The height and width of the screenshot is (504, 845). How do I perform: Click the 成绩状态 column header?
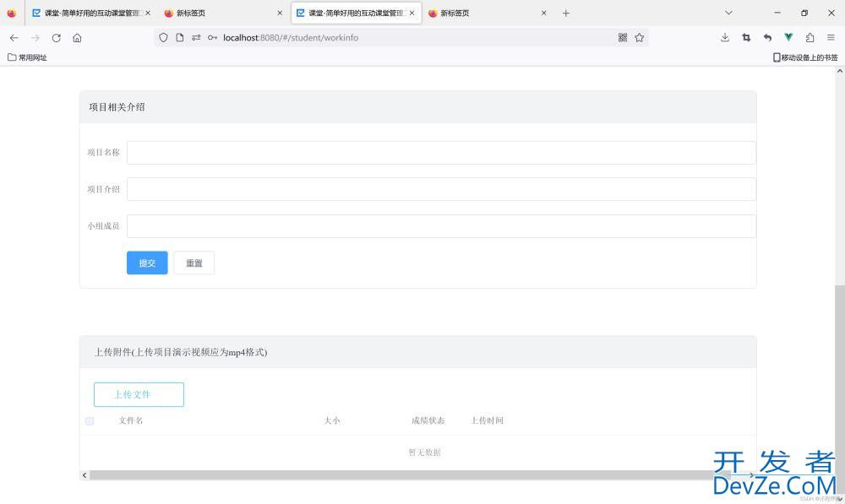tap(428, 420)
